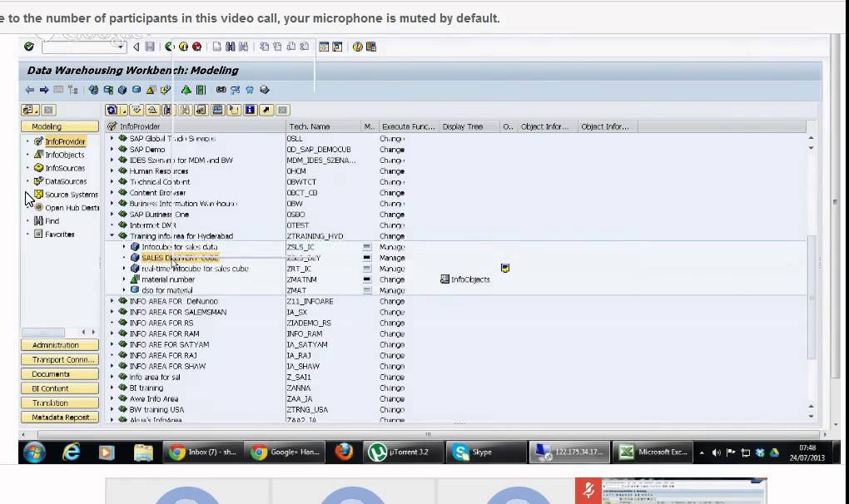The image size is (849, 504).
Task: Click the Customize local layout icon
Action: click(371, 47)
